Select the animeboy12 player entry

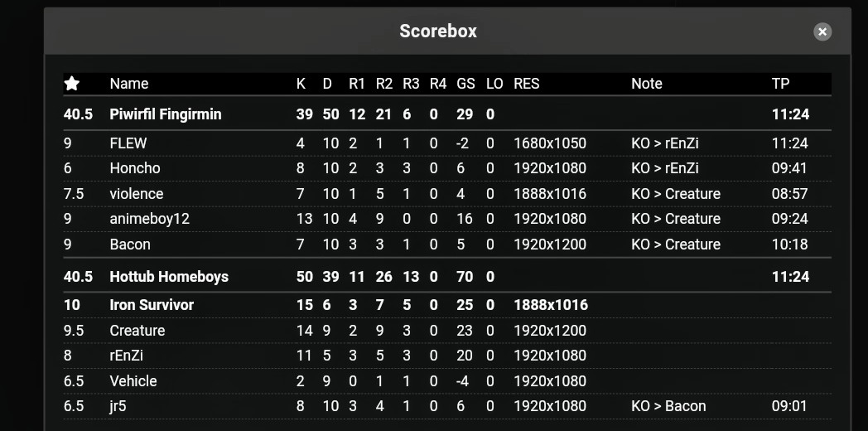(447, 218)
